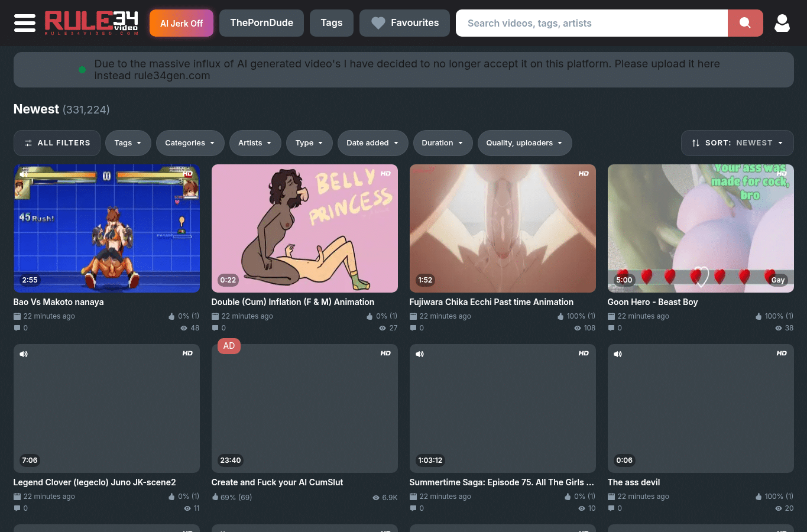Submit search with the magnifier button
807x532 pixels.
coord(745,23)
